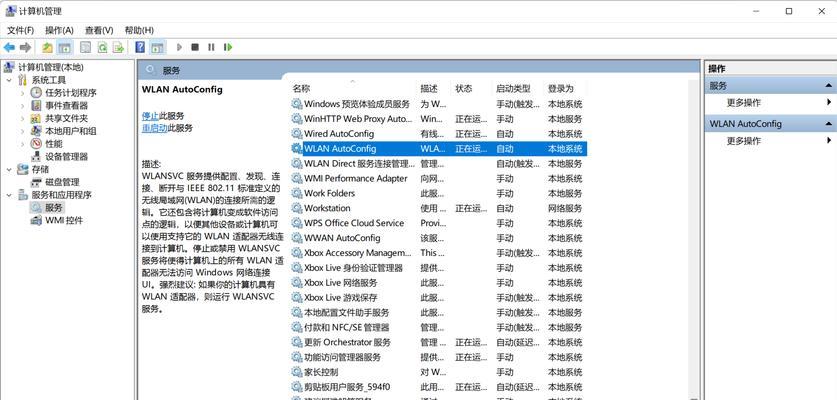Toggle the Show/Hide console tree icon
837x400 pixels.
[65, 48]
